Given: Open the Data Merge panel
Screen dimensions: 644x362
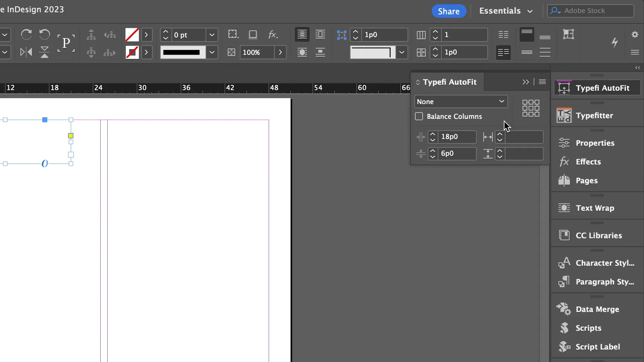Looking at the screenshot, I should coord(597,309).
